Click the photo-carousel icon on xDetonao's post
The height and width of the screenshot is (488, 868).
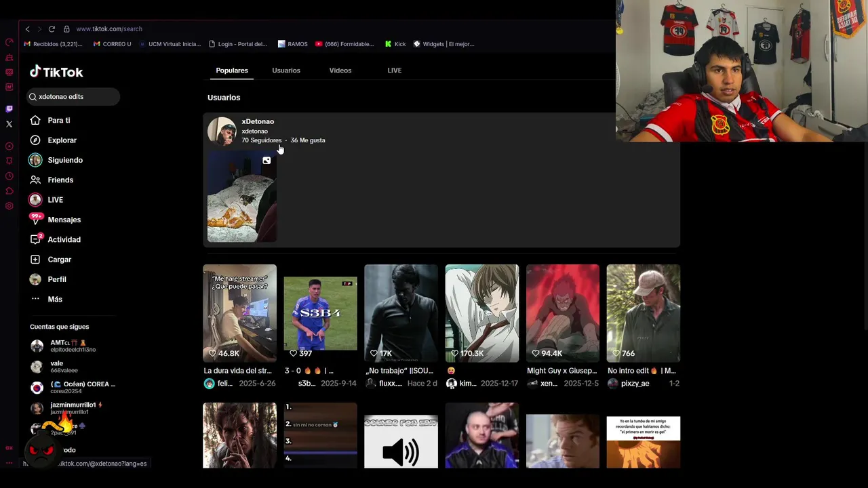(x=267, y=161)
